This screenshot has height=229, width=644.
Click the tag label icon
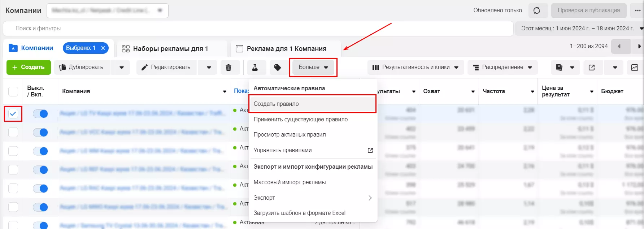pyautogui.click(x=278, y=67)
